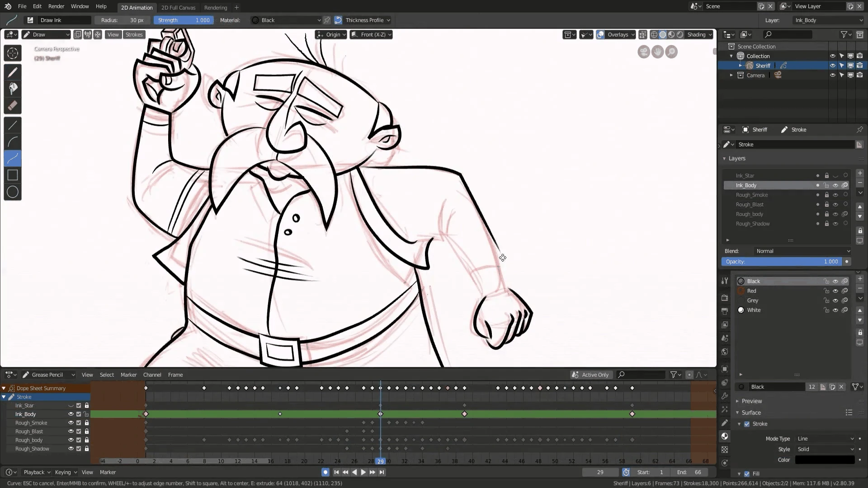
Task: Select the Line primitive tool
Action: click(x=13, y=125)
